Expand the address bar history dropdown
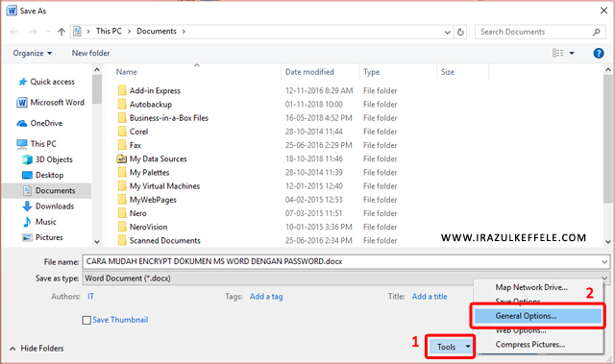The height and width of the screenshot is (364, 615). click(447, 32)
